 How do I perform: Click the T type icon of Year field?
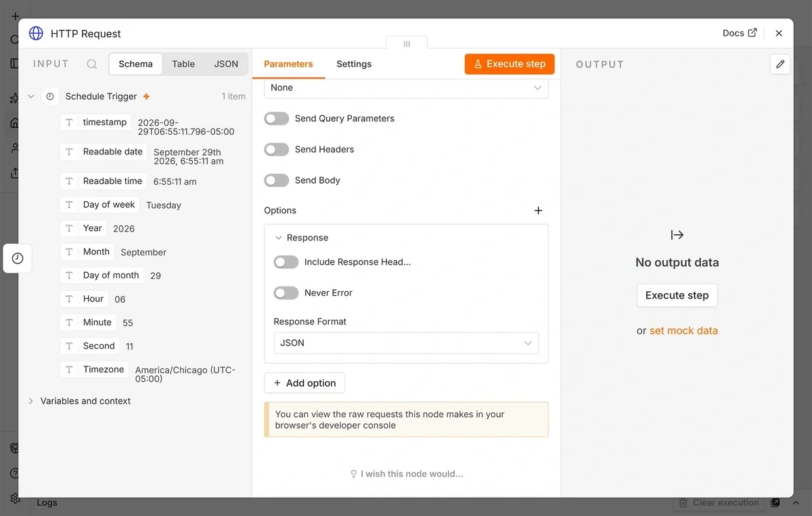pyautogui.click(x=69, y=228)
